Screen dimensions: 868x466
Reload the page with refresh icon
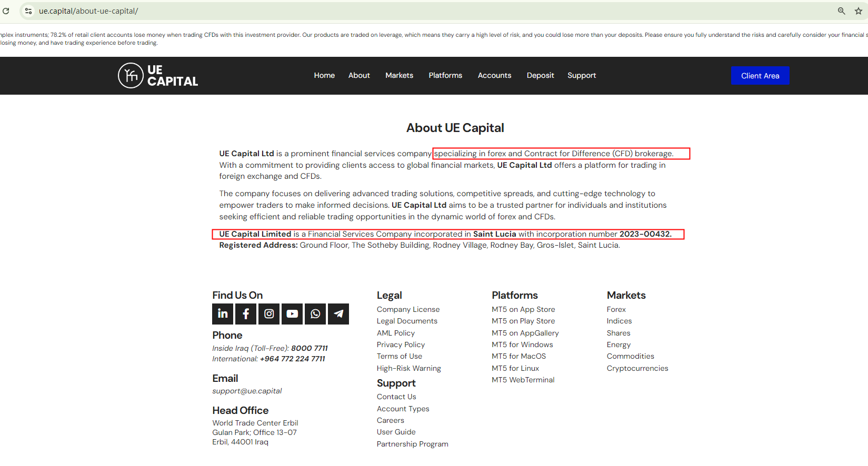(x=6, y=11)
